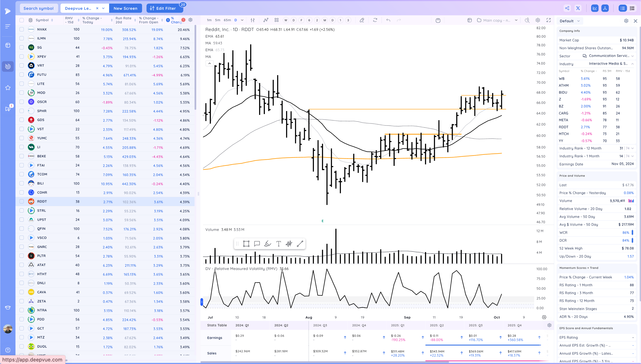Viewport: 641px width, 364px height.
Task: Open chart type bars icon
Action: point(253,20)
